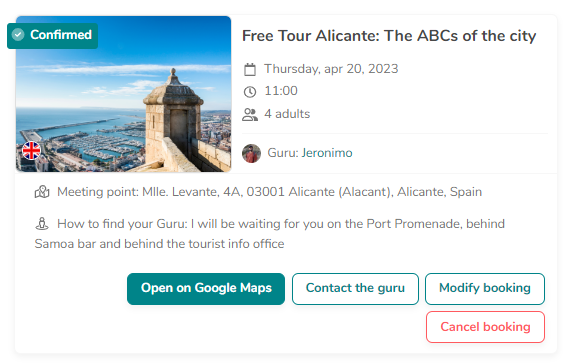Click the 4 adults participants text
The width and height of the screenshot is (563, 363).
click(x=287, y=114)
